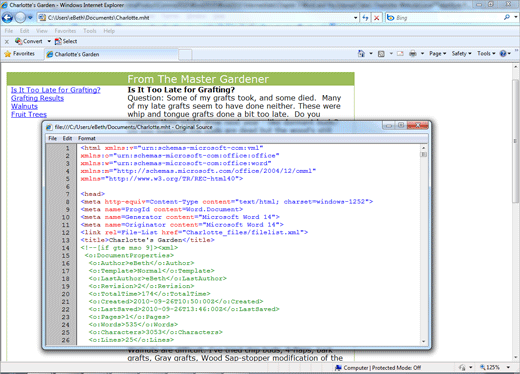Expand the Help icon dropdown arrow
Screen dimensions: 520x374
pos(509,54)
